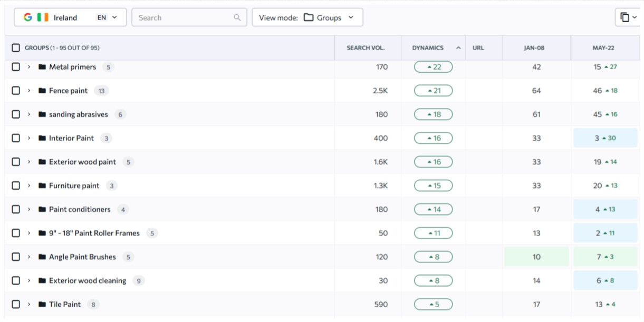Click the Metal primers folder icon
The image size is (644, 322).
42,67
